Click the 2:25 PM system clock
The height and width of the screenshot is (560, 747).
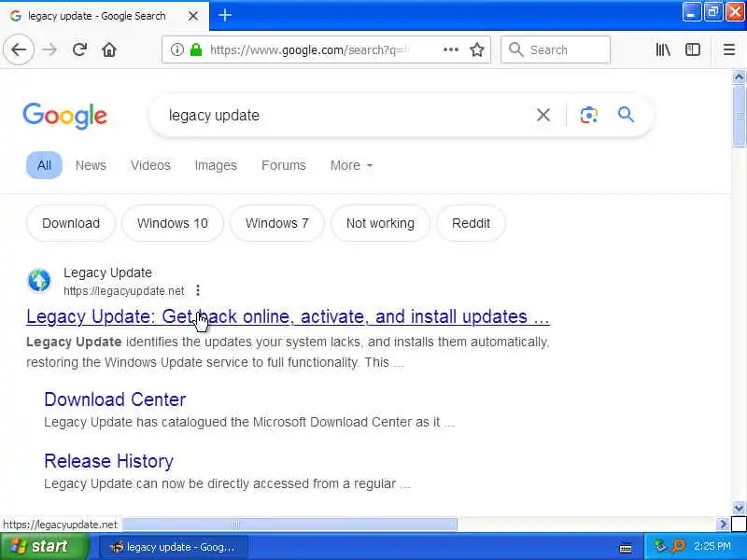click(x=712, y=546)
